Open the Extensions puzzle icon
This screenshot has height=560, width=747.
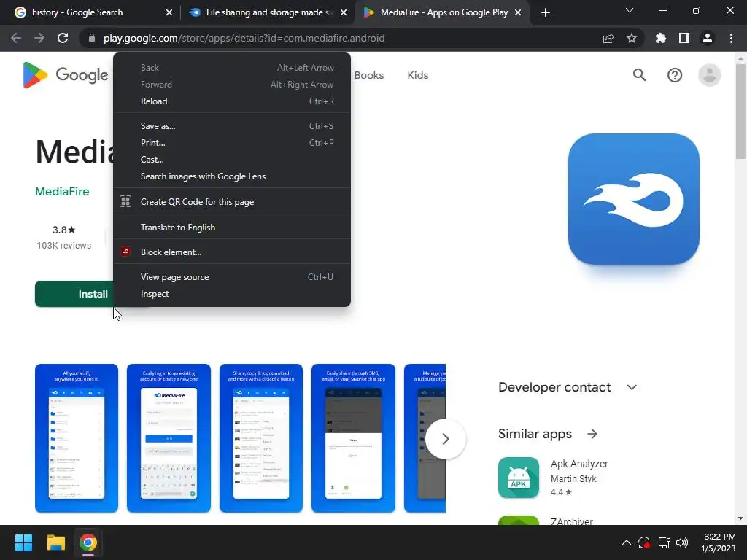click(x=661, y=38)
